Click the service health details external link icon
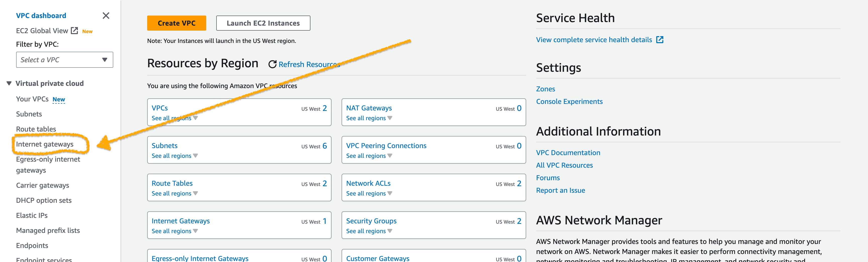 point(660,40)
